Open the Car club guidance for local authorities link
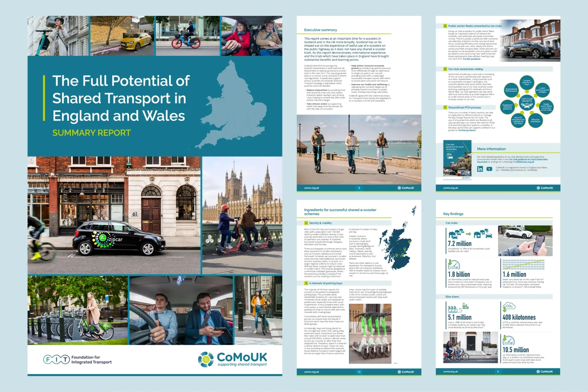Screen dimensions: 588x392 tap(528, 159)
